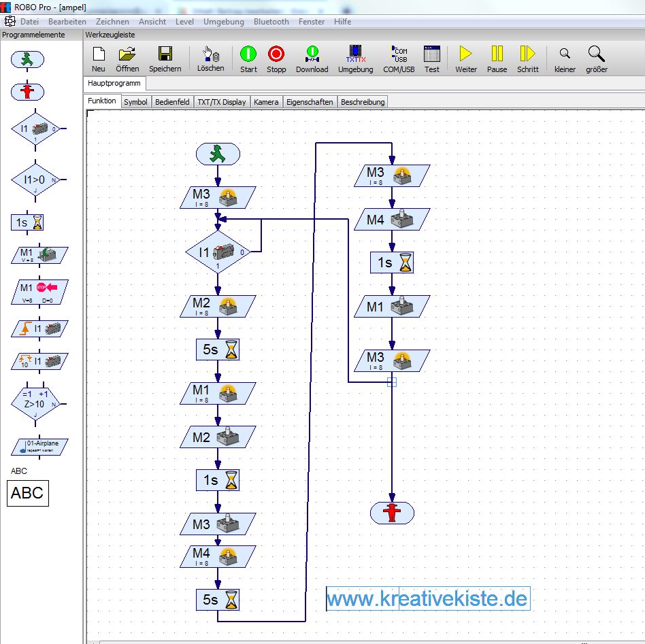Open the Ansicht menu
Viewport: 645px width, 644px height.
[x=152, y=22]
